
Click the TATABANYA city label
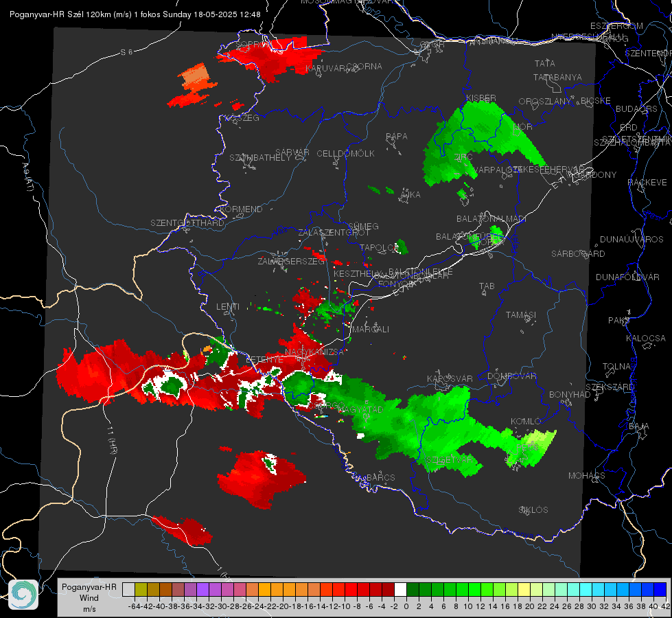[557, 77]
